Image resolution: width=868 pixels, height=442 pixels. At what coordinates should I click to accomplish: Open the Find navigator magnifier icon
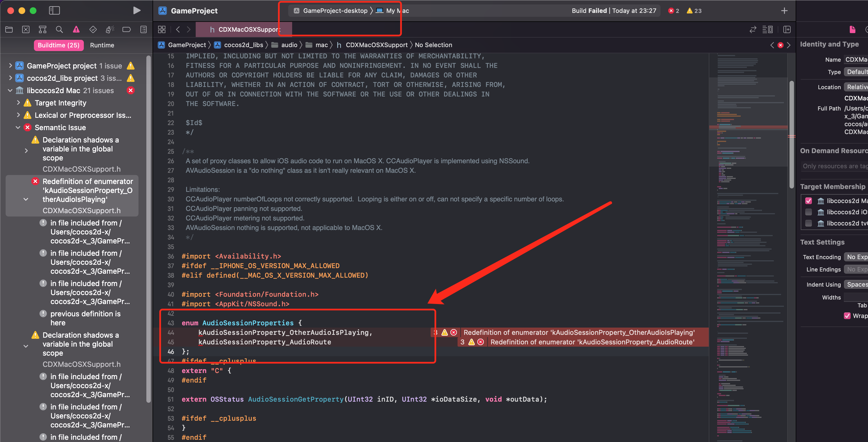pyautogui.click(x=59, y=30)
